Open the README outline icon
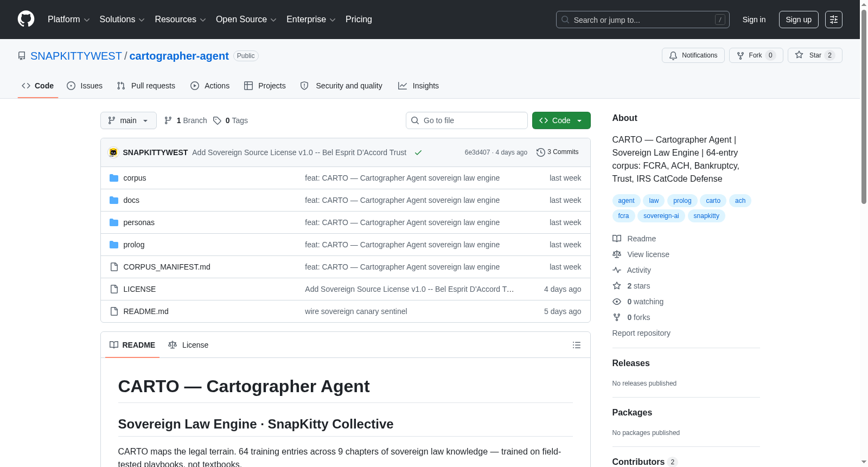 tap(577, 345)
